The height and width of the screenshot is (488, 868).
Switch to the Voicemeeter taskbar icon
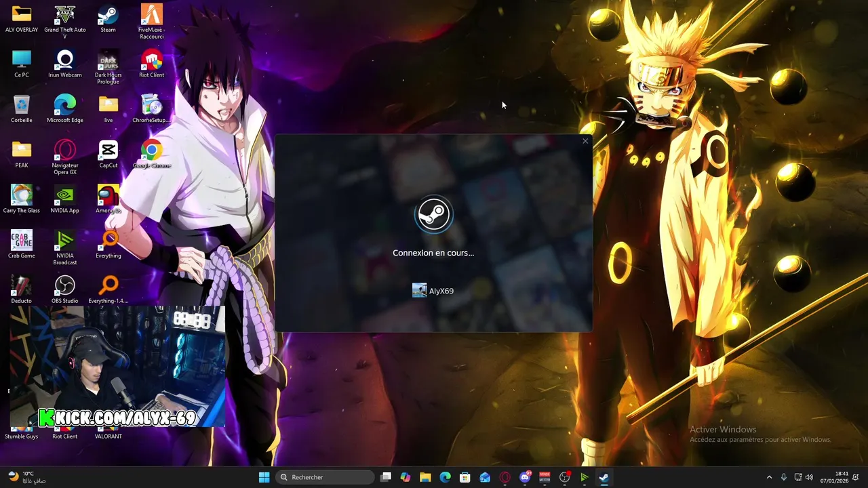[545, 477]
